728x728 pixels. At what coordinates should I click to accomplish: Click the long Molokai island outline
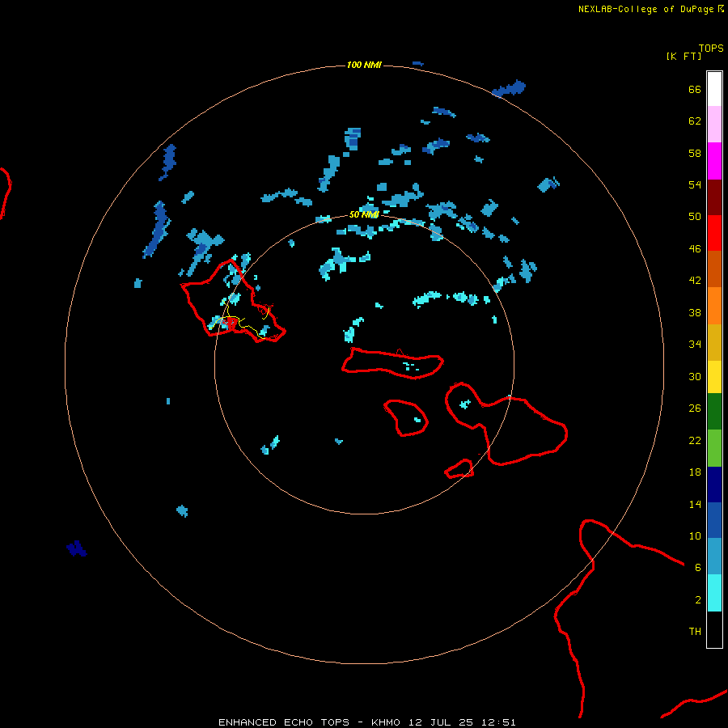pos(393,363)
